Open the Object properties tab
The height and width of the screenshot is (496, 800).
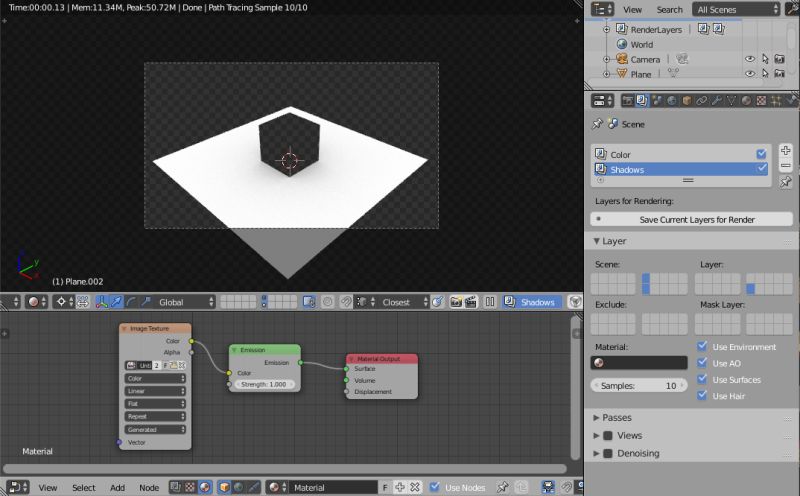687,101
